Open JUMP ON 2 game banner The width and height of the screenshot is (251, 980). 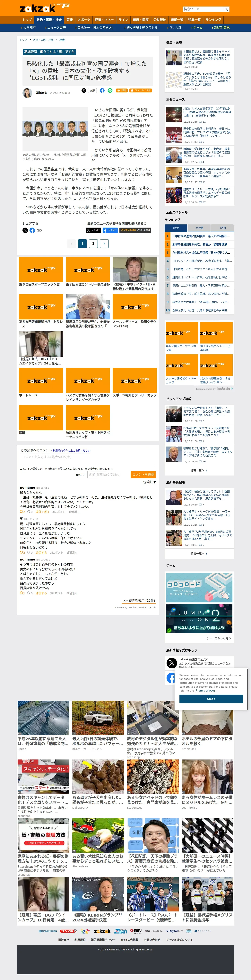coord(199,619)
